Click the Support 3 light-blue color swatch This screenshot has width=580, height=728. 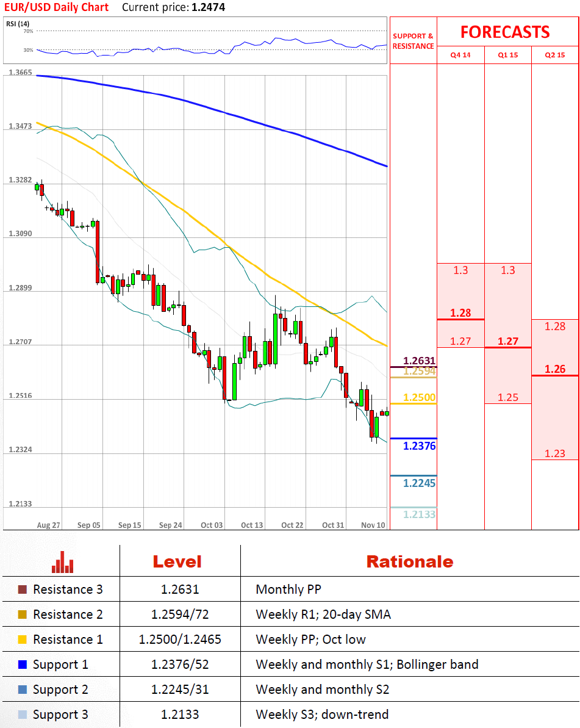click(23, 715)
